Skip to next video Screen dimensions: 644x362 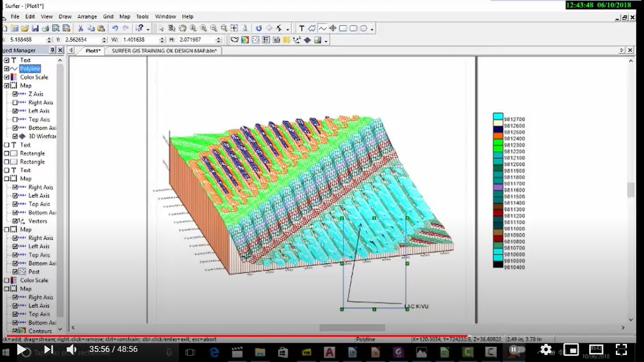point(48,349)
